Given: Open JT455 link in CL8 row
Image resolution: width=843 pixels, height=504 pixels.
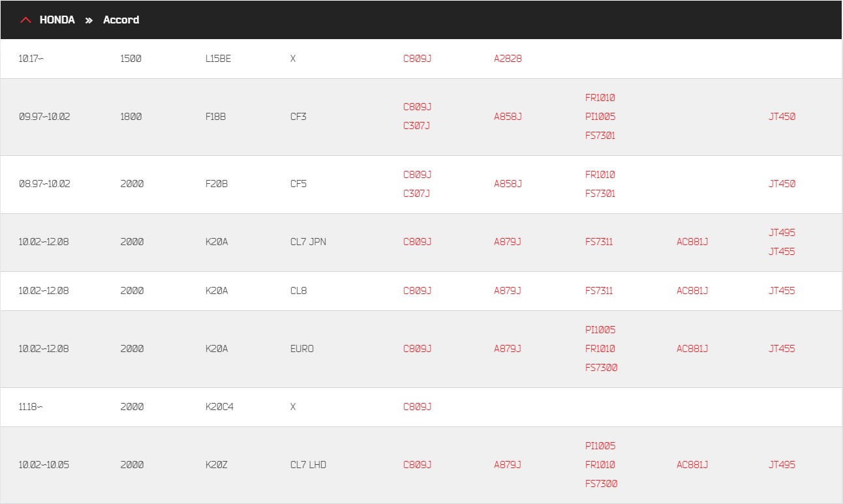Looking at the screenshot, I should (x=782, y=291).
